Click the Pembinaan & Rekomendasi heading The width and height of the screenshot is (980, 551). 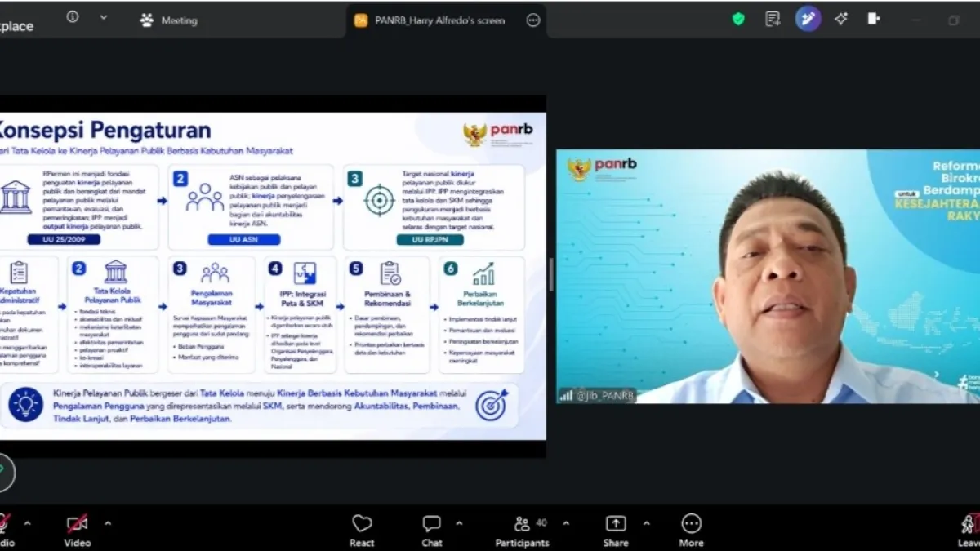(389, 298)
